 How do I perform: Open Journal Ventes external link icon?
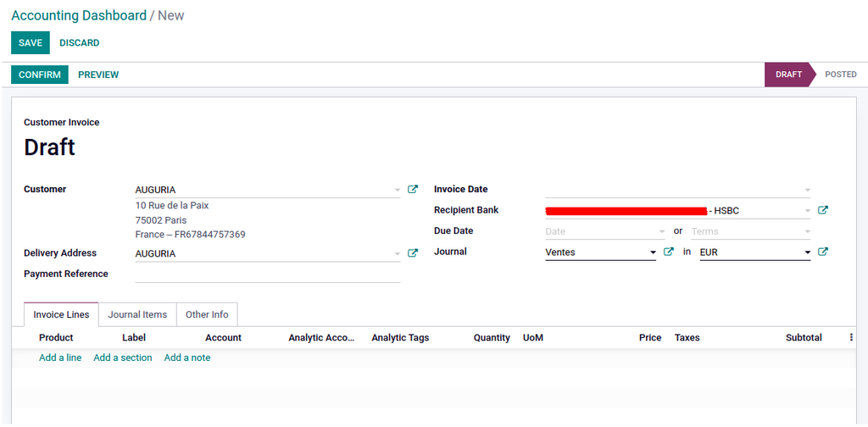669,252
